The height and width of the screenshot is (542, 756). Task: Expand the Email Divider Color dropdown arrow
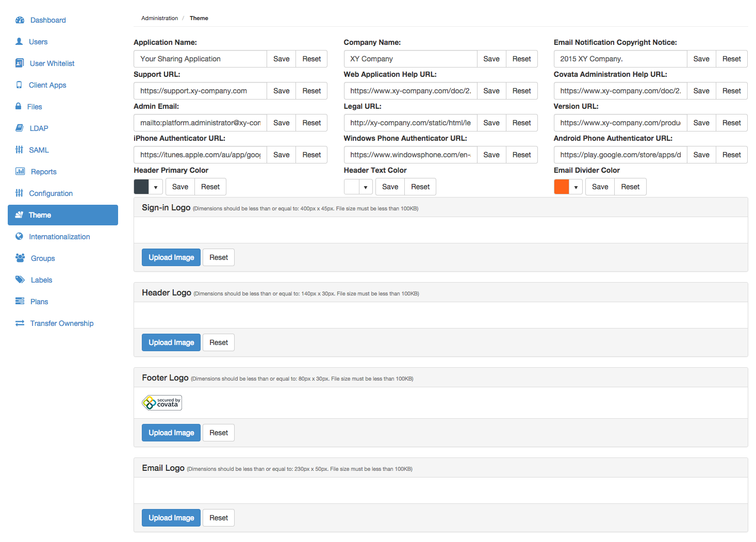(576, 187)
